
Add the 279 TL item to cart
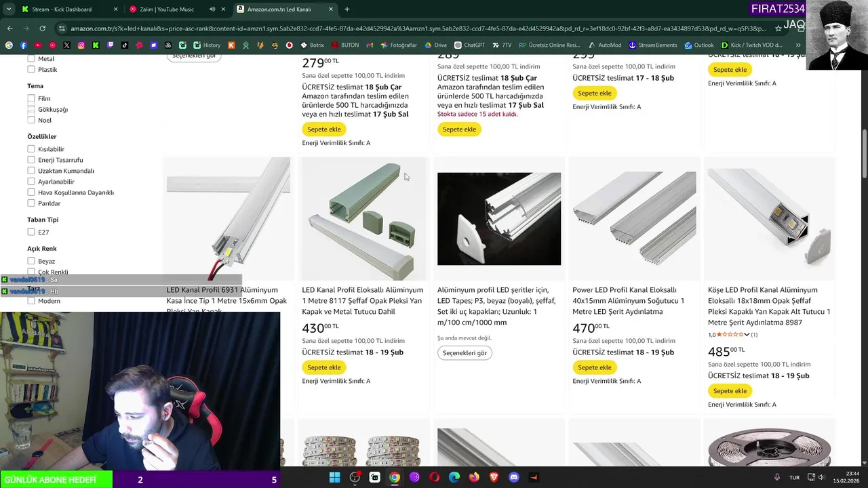[324, 129]
